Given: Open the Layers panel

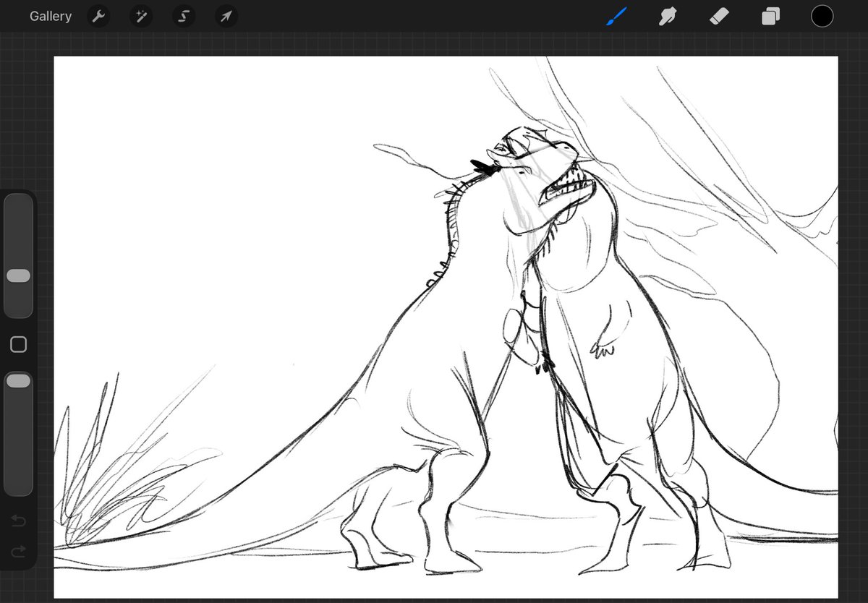Looking at the screenshot, I should pos(770,16).
